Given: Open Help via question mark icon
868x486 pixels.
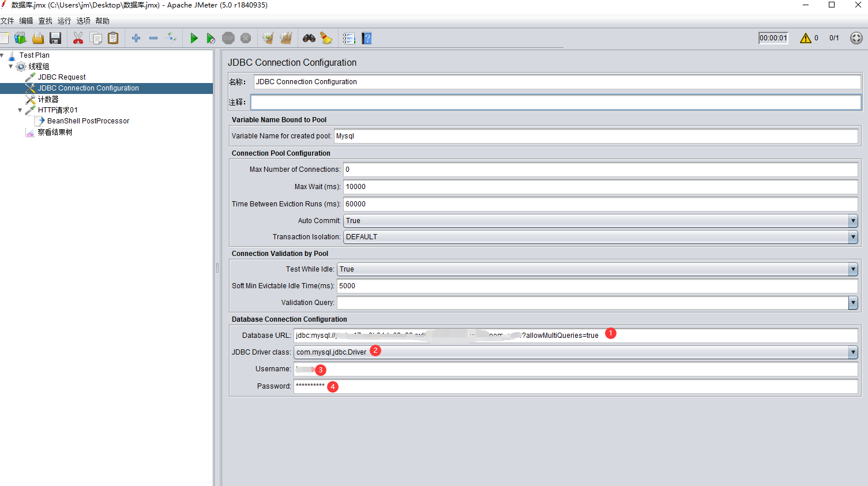Looking at the screenshot, I should tap(367, 38).
